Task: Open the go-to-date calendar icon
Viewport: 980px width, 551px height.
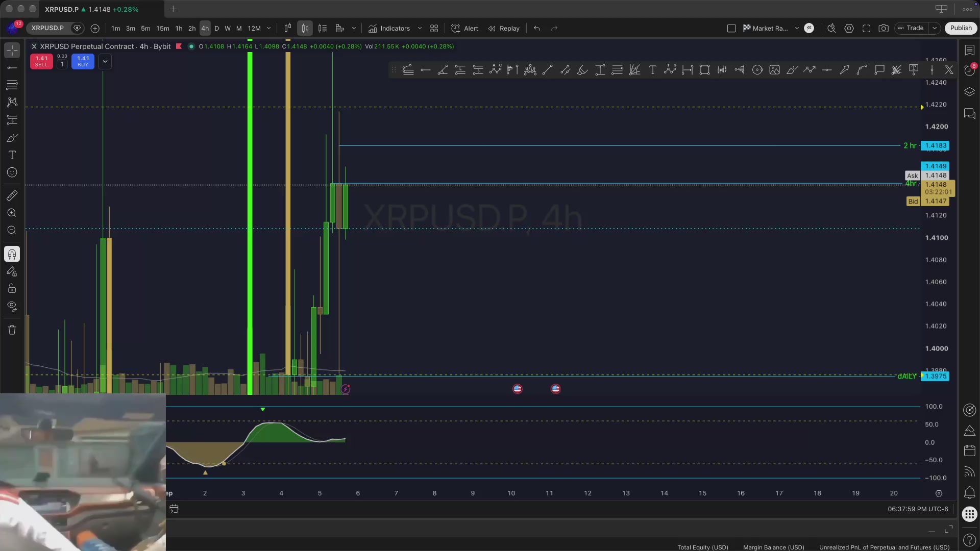Action: click(x=174, y=509)
